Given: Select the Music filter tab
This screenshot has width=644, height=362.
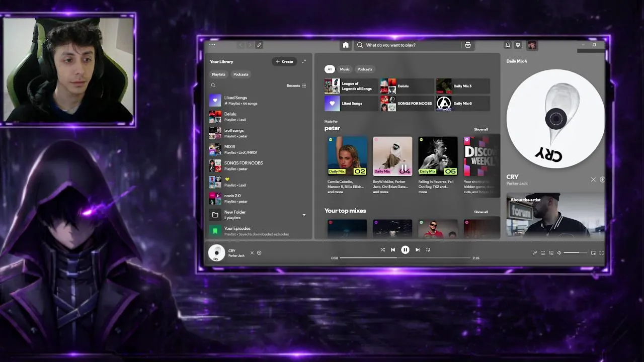Looking at the screenshot, I should 345,69.
